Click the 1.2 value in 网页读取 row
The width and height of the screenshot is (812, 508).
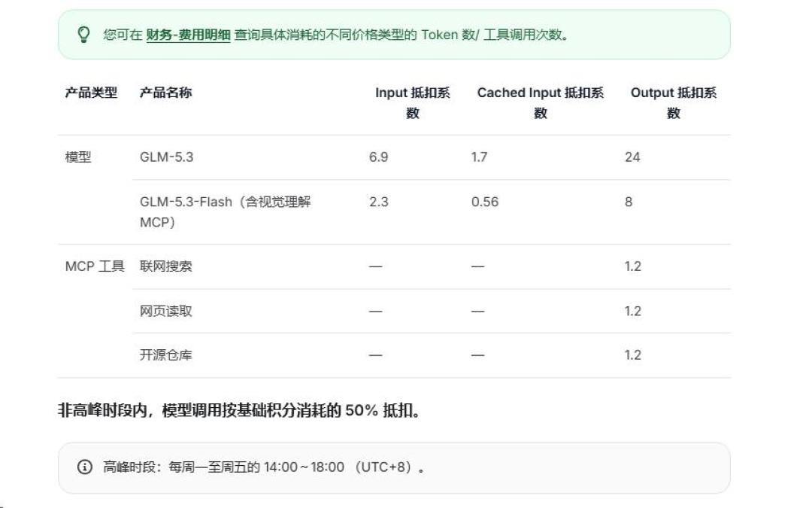632,311
